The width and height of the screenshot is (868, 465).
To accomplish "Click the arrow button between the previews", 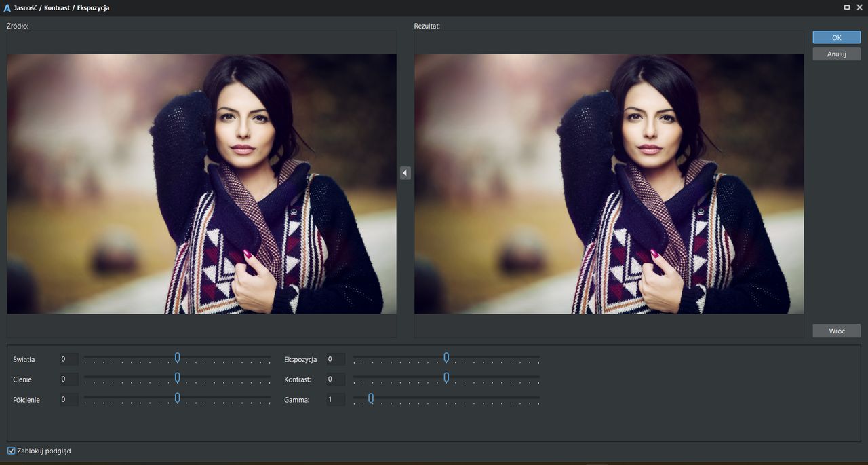I will 405,173.
